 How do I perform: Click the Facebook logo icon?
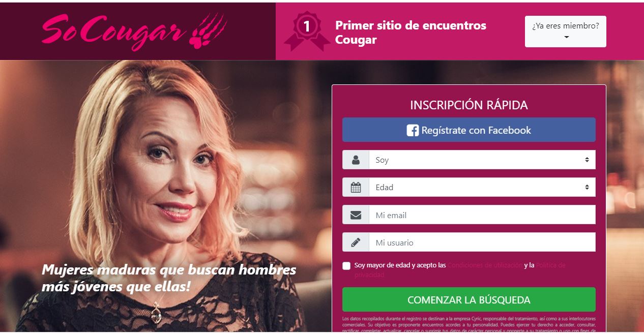(413, 131)
